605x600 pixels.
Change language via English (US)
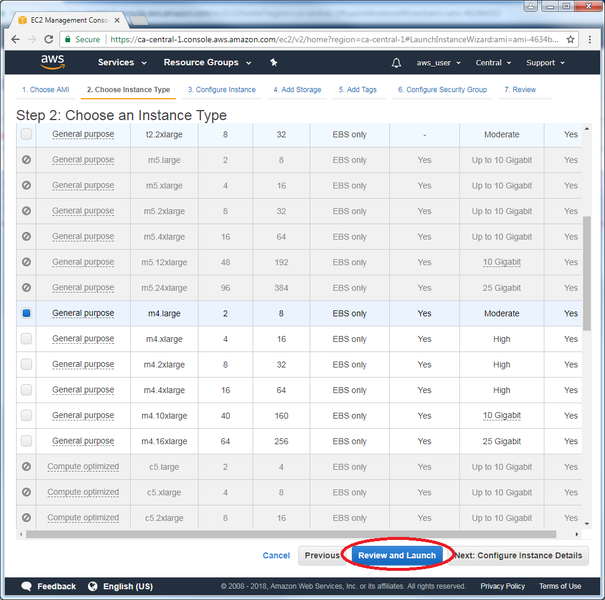click(x=128, y=586)
